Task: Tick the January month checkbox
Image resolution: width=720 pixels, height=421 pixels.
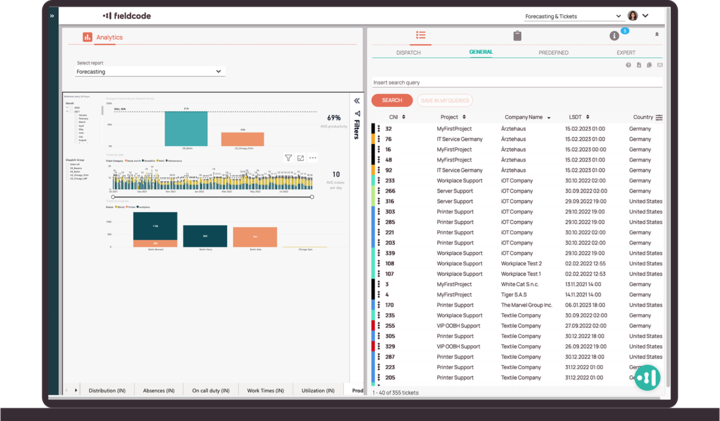Action: click(76, 115)
